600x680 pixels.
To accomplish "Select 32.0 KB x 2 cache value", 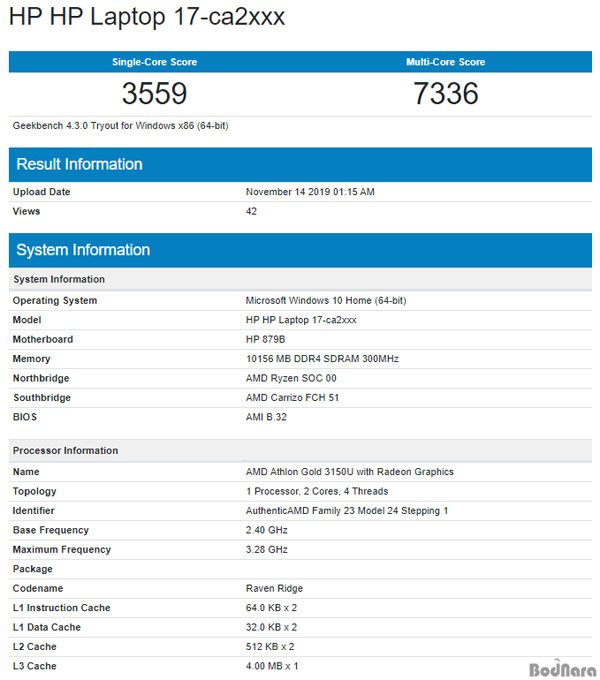I will coord(271,628).
